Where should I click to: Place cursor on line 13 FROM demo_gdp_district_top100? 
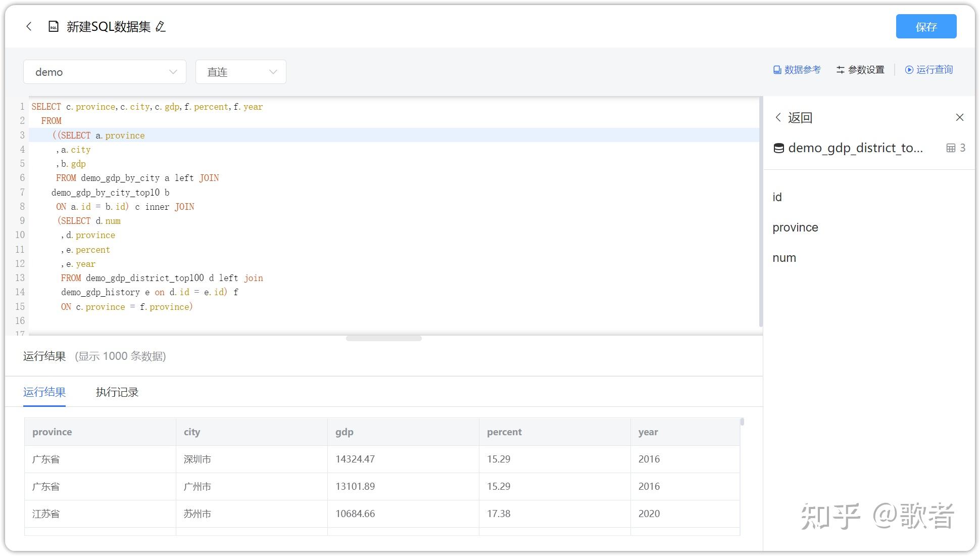coord(162,278)
